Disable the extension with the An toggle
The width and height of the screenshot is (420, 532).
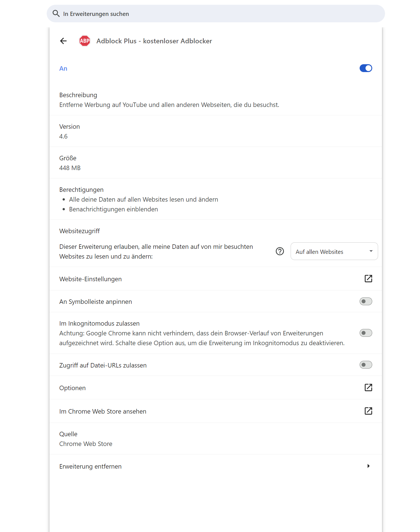tap(366, 68)
